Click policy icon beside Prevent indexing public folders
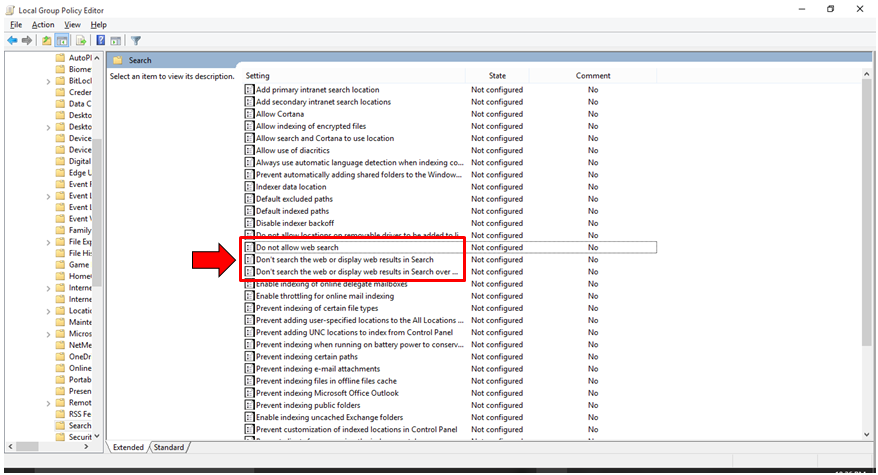Screen dimensions: 878x475 tap(250, 405)
